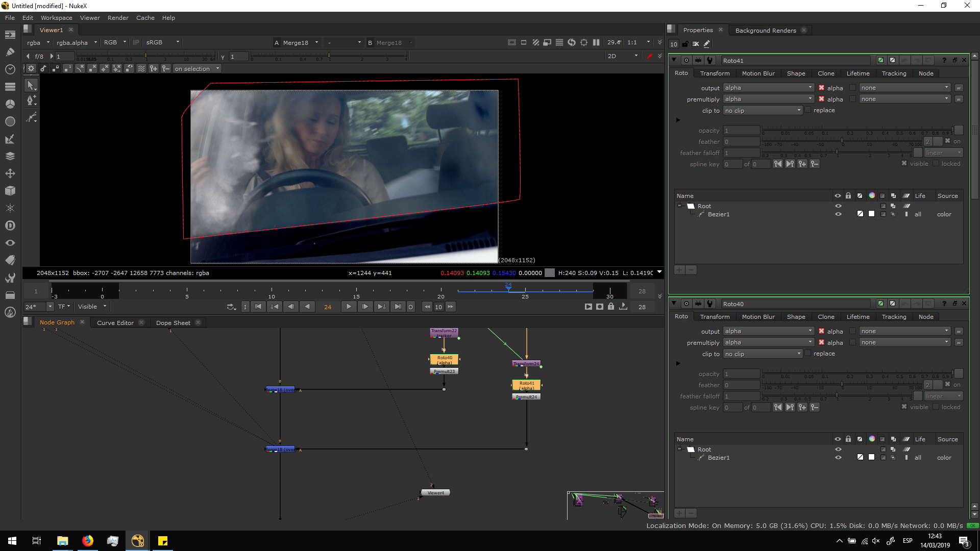Open the Render menu
Viewport: 980px width, 551px height.
click(x=118, y=18)
